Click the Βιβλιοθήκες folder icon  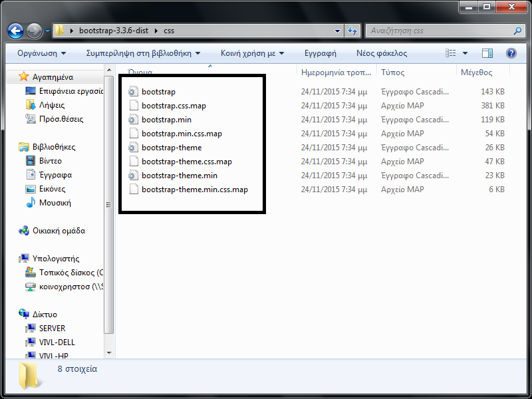click(24, 147)
